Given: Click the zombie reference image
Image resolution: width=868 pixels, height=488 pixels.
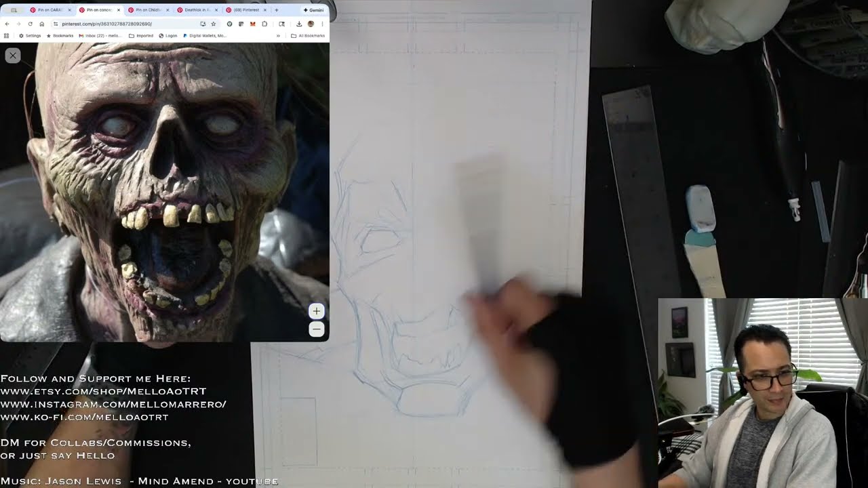Looking at the screenshot, I should [164, 192].
